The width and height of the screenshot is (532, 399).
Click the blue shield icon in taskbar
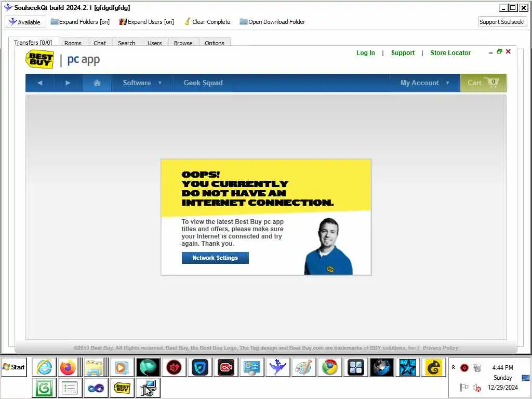click(200, 367)
